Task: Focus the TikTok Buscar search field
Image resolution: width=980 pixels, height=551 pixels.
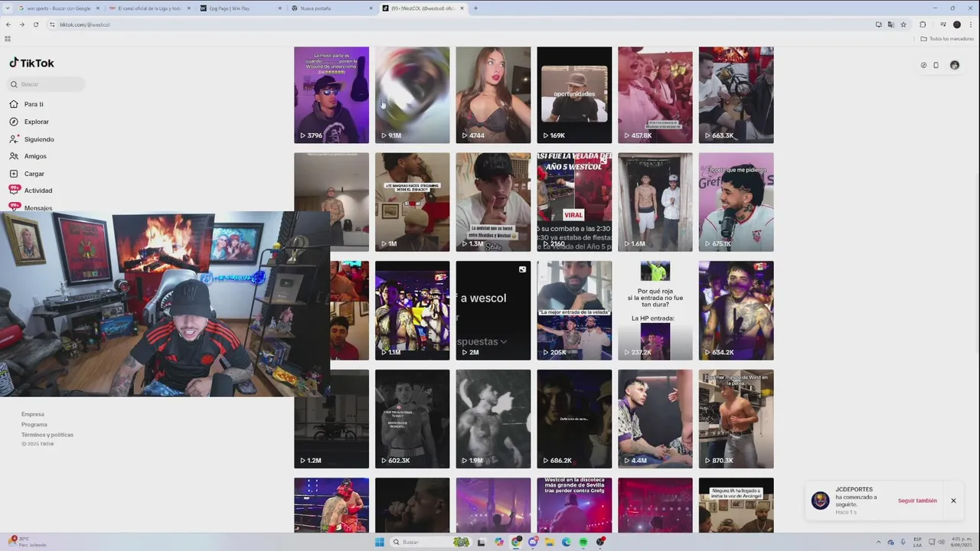Action: click(46, 84)
